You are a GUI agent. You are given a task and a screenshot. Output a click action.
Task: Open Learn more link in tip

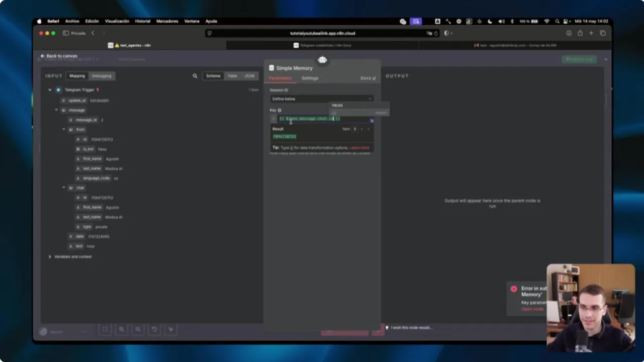[x=359, y=148]
